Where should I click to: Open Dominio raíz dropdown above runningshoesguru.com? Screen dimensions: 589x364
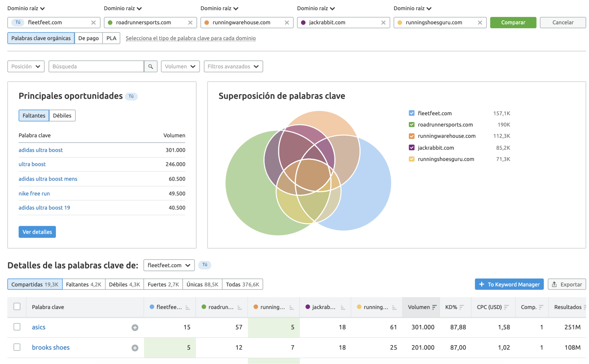413,9
